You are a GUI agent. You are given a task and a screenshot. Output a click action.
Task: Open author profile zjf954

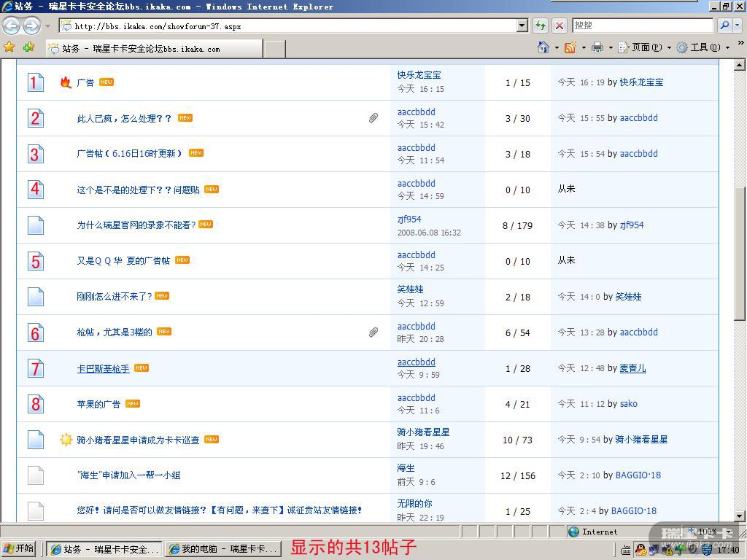(409, 219)
